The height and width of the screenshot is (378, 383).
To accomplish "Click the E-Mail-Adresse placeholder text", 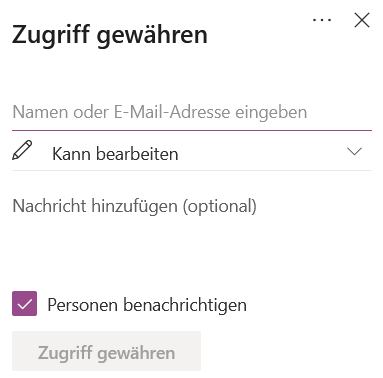I will tap(172, 112).
